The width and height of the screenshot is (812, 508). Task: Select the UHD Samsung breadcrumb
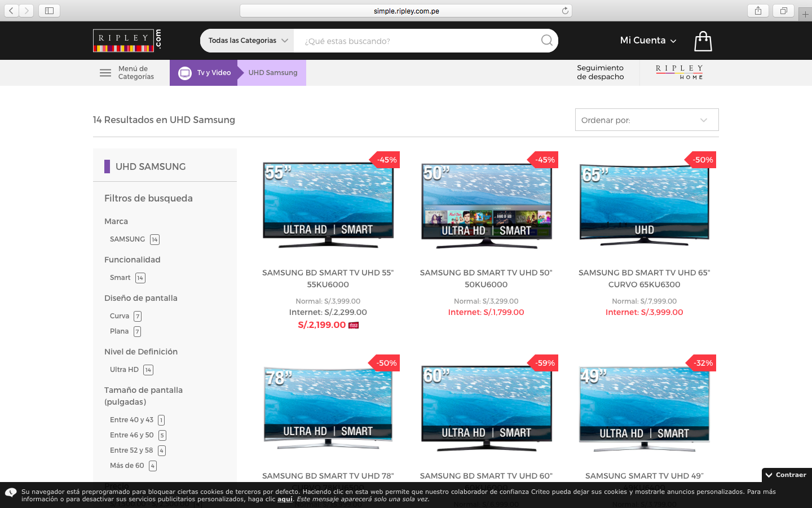(272, 73)
